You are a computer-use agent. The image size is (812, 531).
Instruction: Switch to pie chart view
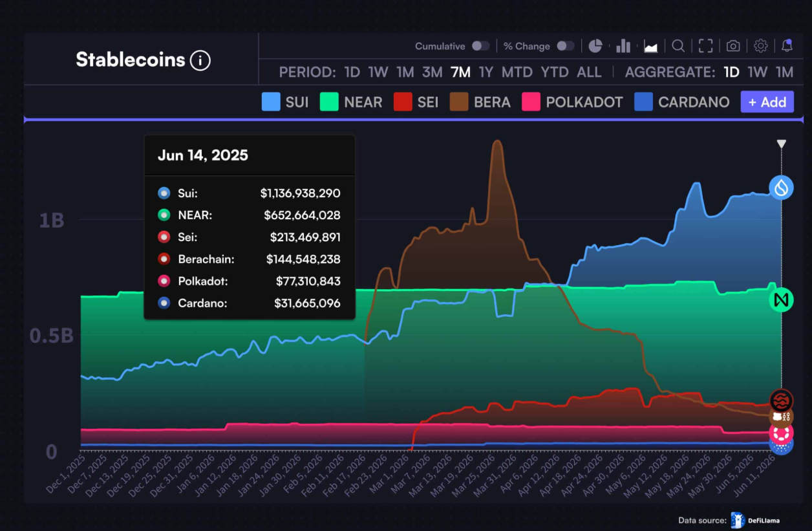(x=595, y=46)
